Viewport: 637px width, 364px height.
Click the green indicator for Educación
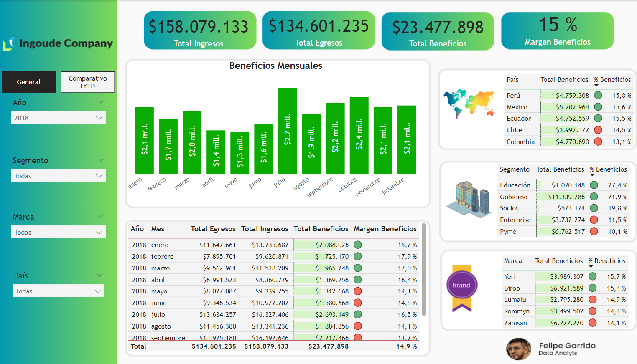(594, 185)
